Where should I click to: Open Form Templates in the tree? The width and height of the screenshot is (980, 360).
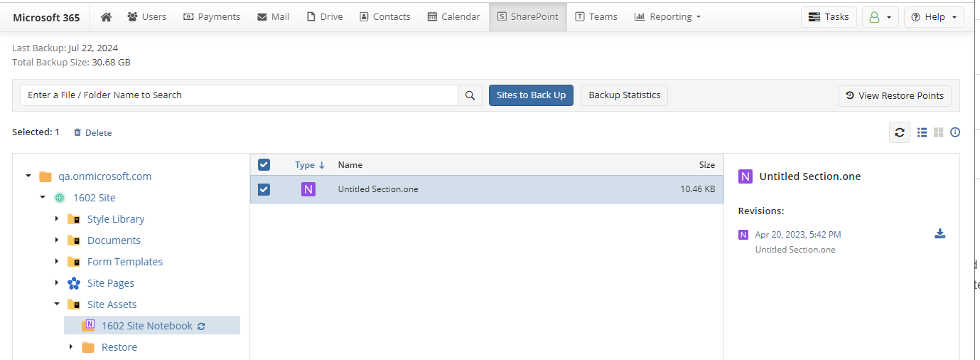(x=125, y=262)
